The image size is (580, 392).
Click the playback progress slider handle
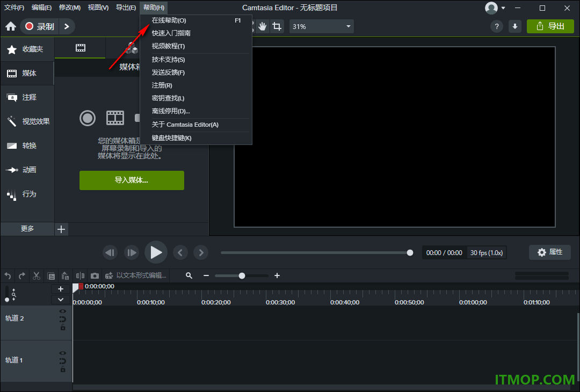coord(410,252)
